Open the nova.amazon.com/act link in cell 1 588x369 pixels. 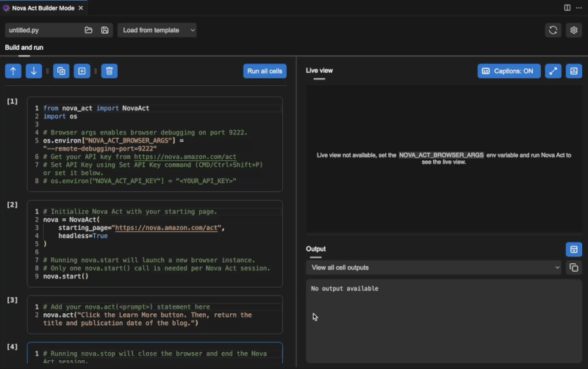(x=185, y=157)
